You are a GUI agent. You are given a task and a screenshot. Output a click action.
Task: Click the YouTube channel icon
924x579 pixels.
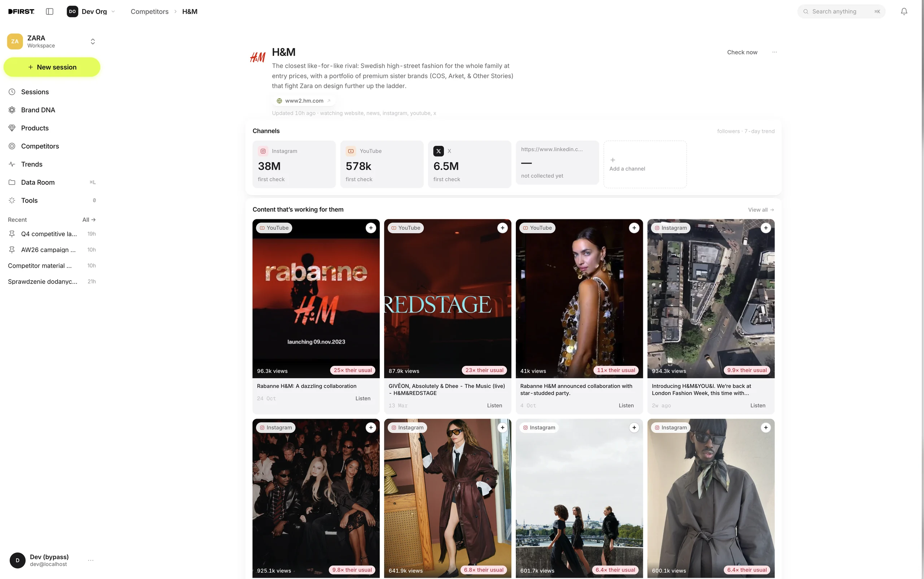tap(351, 151)
